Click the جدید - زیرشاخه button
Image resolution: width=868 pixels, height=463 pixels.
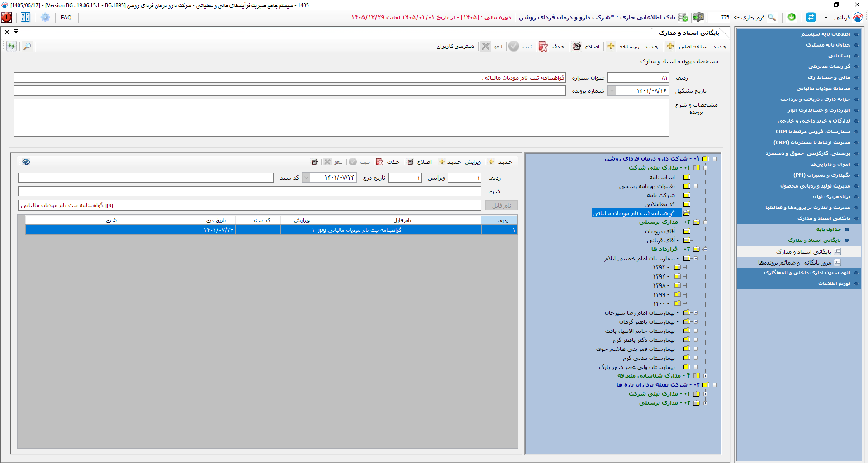tap(633, 47)
